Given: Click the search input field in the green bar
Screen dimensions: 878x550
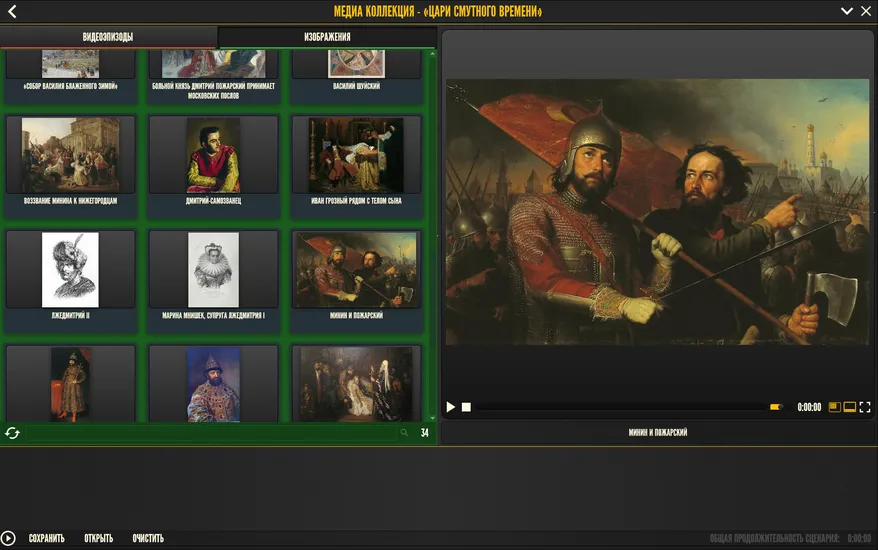Looking at the screenshot, I should 210,433.
